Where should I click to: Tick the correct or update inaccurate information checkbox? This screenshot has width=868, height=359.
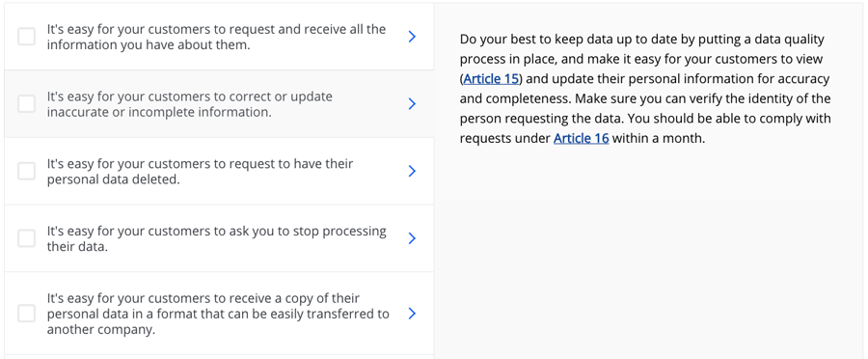[27, 103]
